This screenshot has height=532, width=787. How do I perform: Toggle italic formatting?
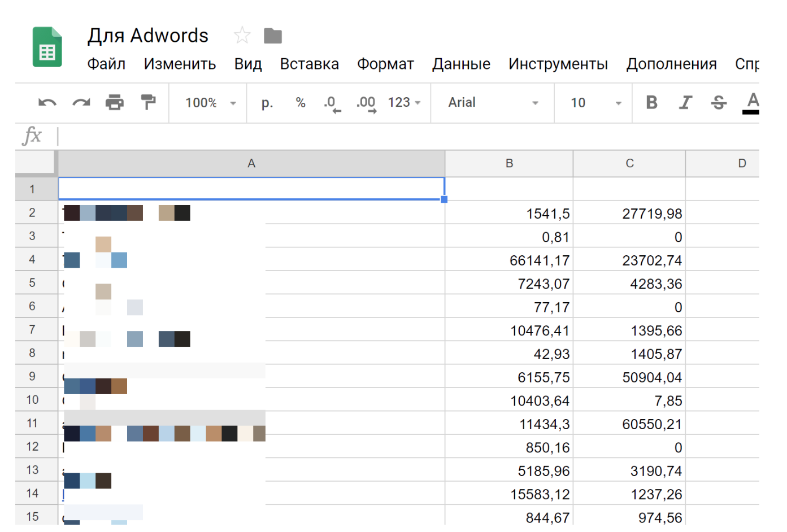(x=685, y=102)
